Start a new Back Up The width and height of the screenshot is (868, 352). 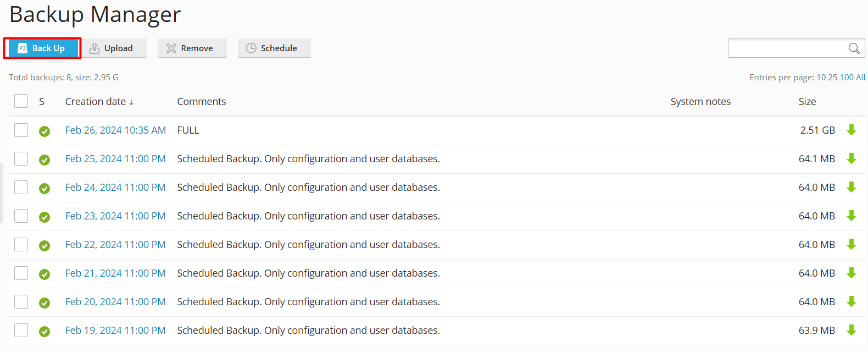pos(42,48)
